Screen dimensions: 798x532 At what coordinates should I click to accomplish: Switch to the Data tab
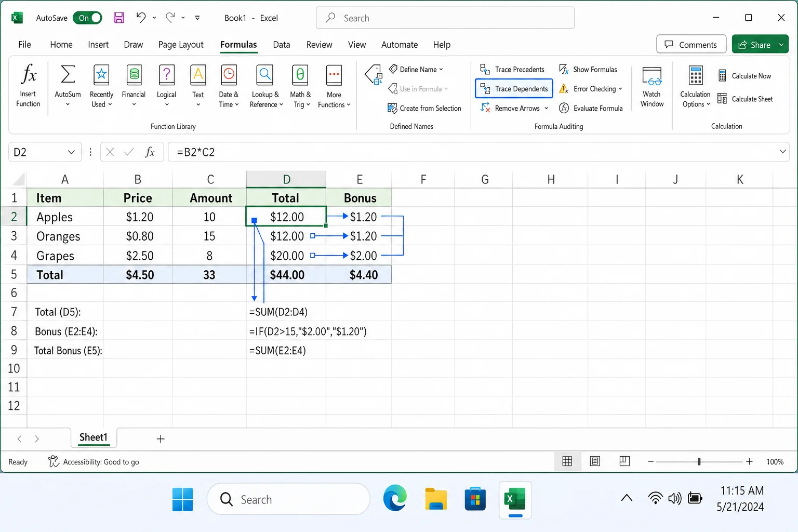click(282, 45)
